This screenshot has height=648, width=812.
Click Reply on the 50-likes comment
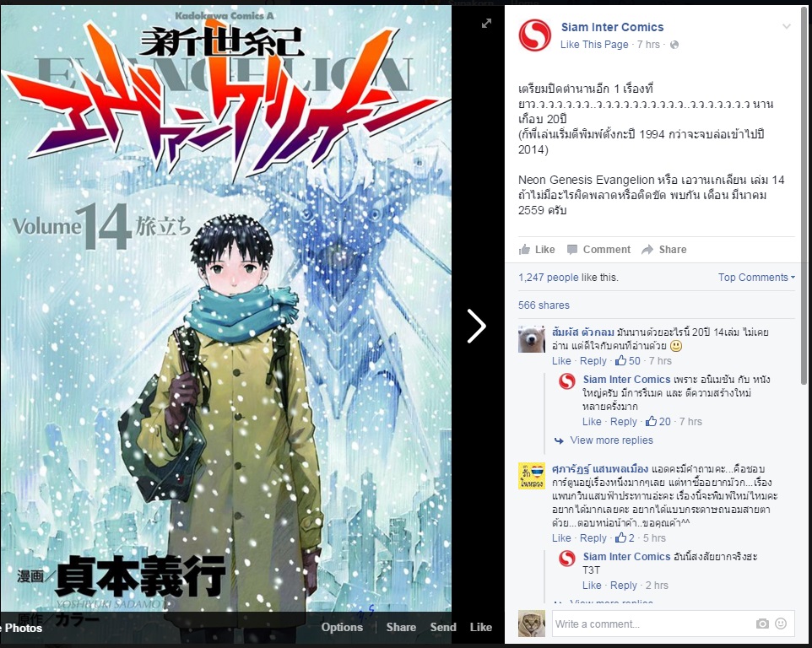tap(593, 361)
